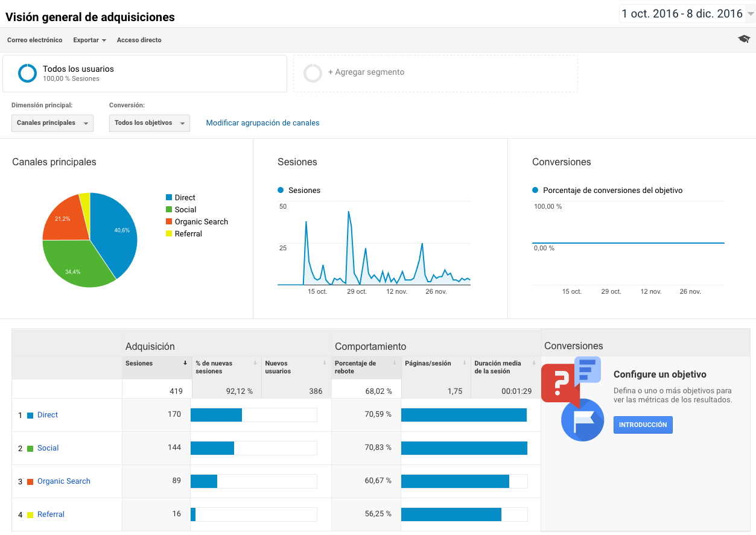The image size is (756, 535).
Task: Click the red question mark objective icon
Action: point(561,382)
